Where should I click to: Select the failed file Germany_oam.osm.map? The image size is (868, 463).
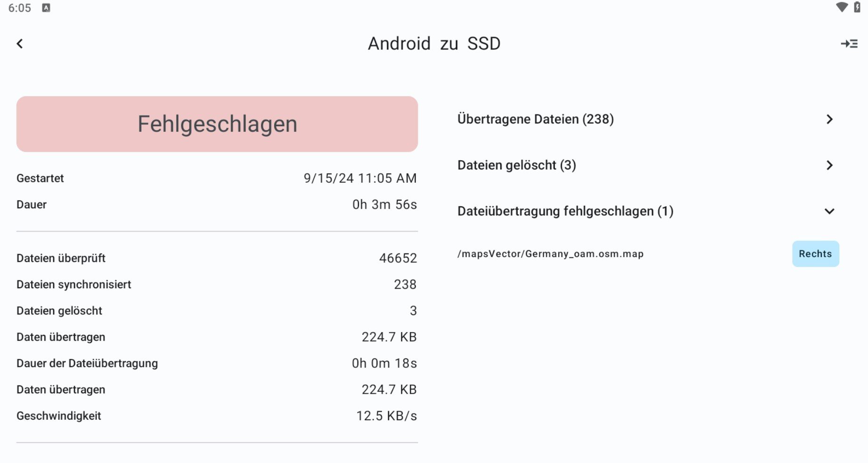coord(550,254)
